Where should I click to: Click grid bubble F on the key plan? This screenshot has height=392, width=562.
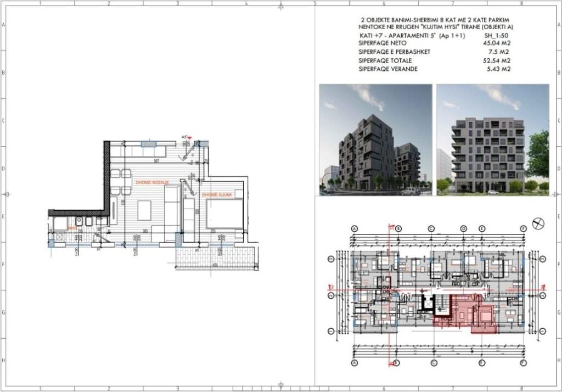pos(522,228)
